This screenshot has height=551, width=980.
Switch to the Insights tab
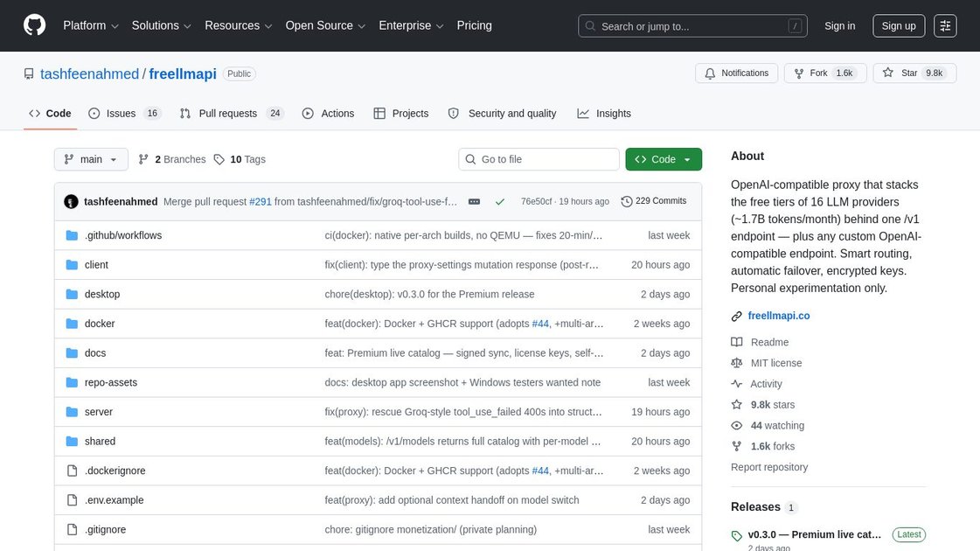coord(604,113)
